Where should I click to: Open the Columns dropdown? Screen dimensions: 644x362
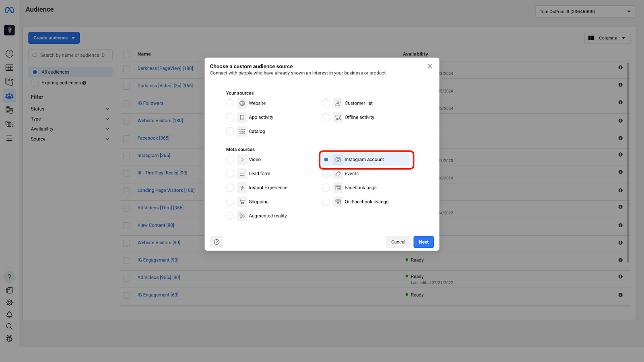pos(607,38)
